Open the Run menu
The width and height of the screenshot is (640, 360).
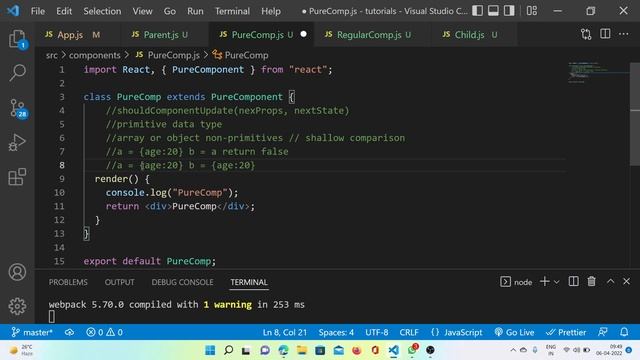[x=195, y=11]
